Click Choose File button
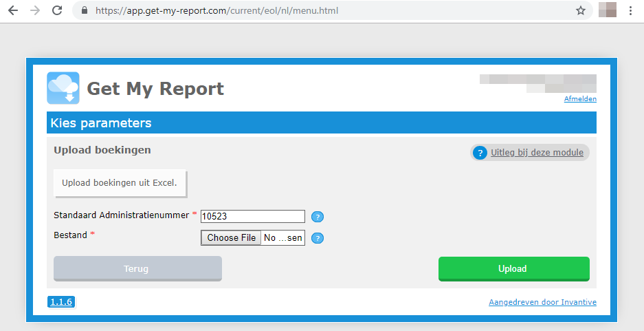644x331 pixels. pyautogui.click(x=231, y=237)
